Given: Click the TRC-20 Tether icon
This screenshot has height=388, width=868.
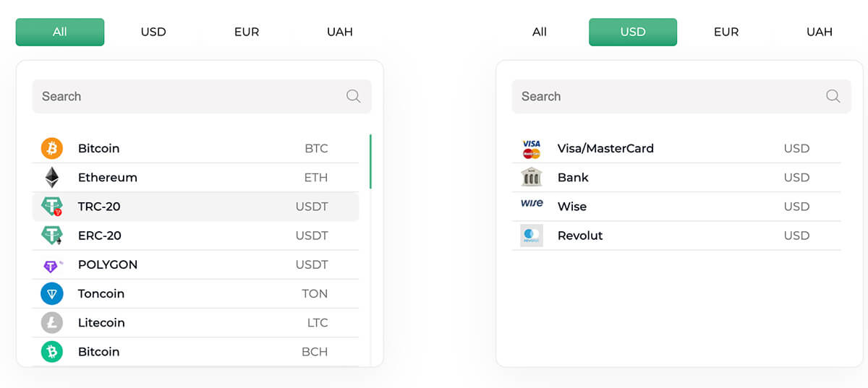Looking at the screenshot, I should (52, 207).
